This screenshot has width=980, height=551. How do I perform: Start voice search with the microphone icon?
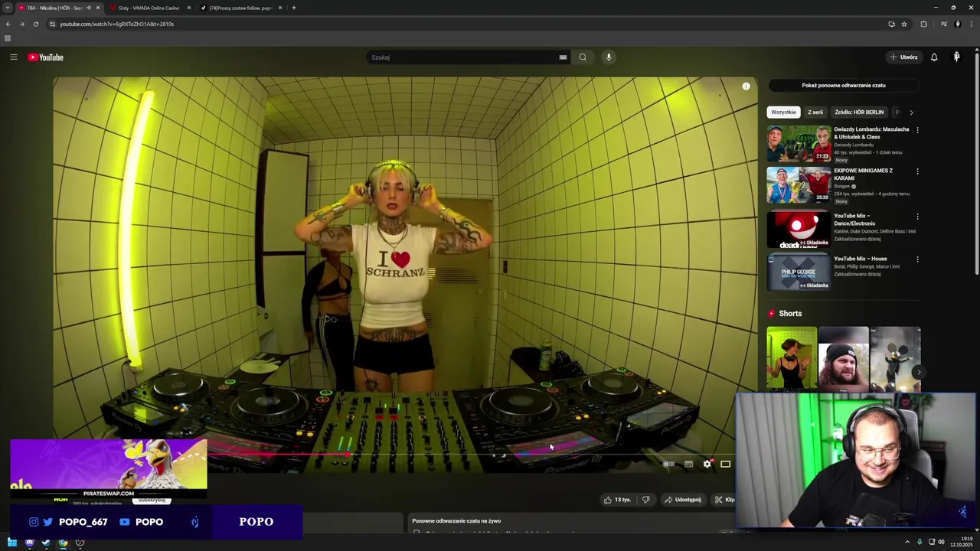(609, 57)
